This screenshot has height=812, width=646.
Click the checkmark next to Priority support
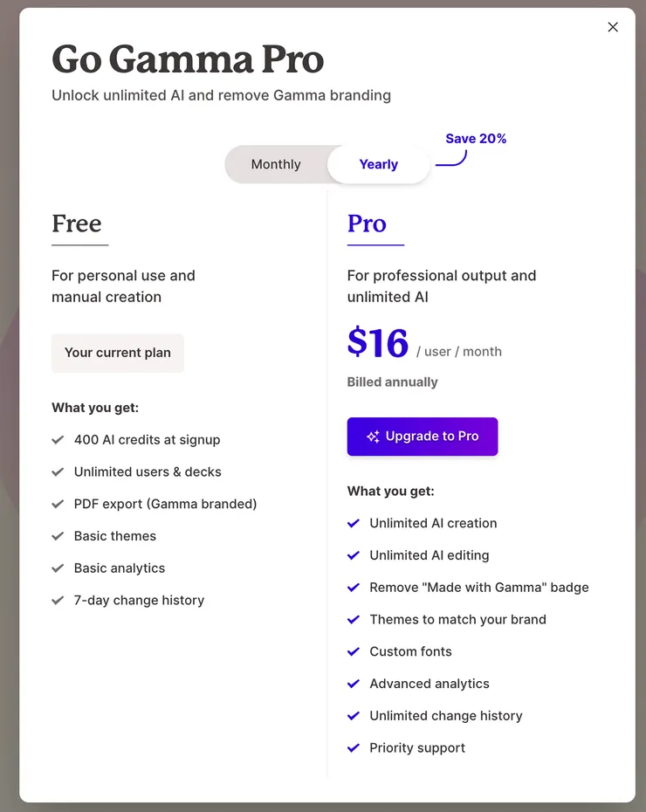pos(354,747)
